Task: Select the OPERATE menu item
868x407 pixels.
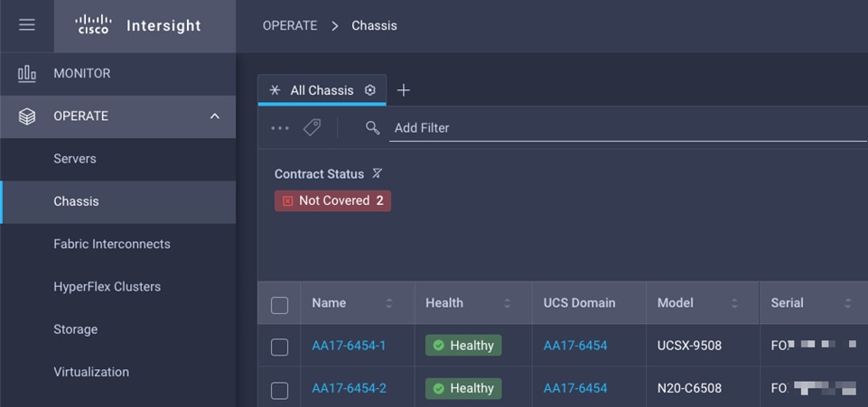Action: [x=118, y=116]
